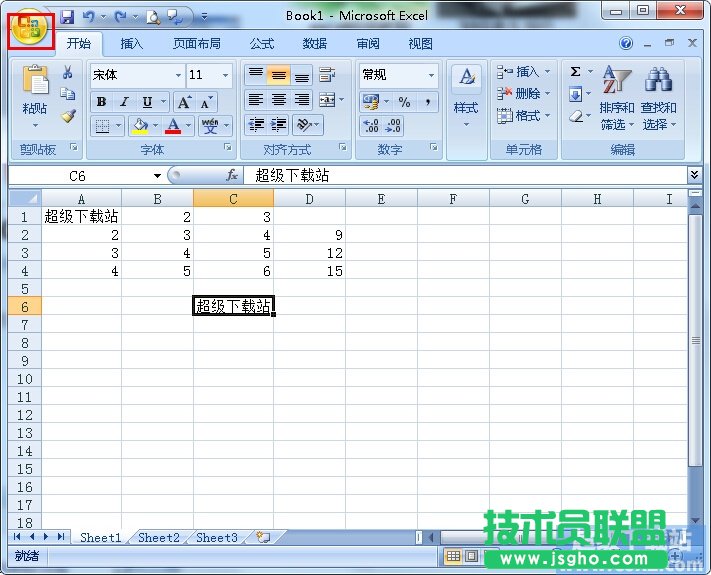Expand the Insert cells (插入) dropdown
The width and height of the screenshot is (711, 575).
click(547, 72)
